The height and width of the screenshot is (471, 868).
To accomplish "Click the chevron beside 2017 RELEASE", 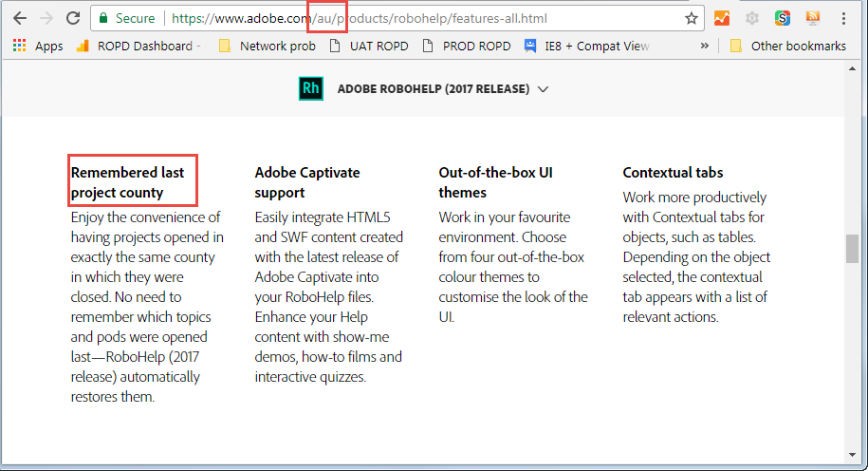I will (x=543, y=89).
